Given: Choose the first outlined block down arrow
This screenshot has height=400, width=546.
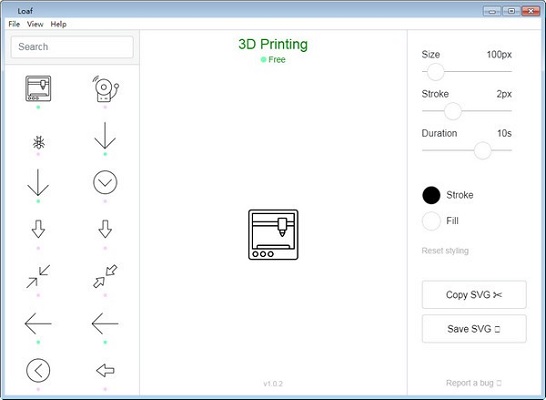Looking at the screenshot, I should [38, 229].
